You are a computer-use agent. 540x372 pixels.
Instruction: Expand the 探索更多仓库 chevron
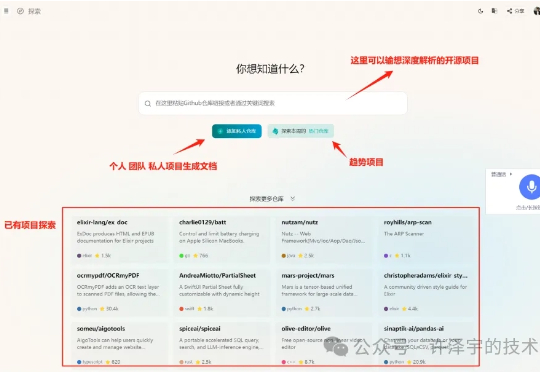292,199
